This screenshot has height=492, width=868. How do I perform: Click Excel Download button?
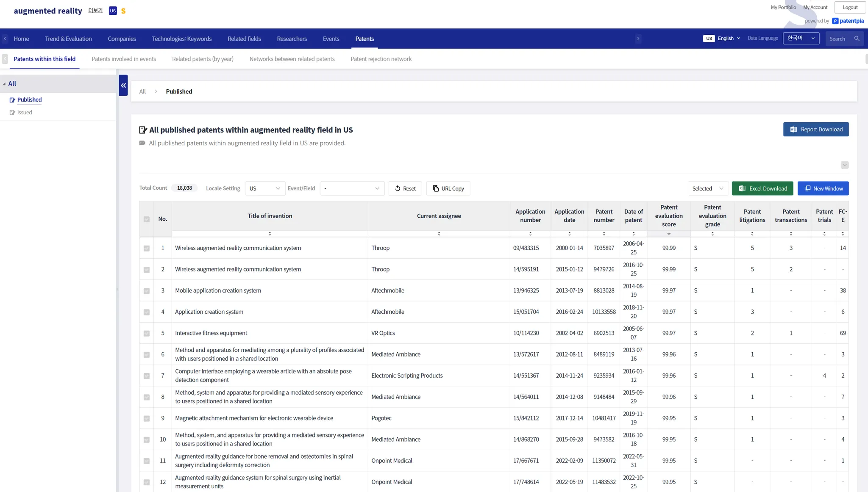tap(762, 188)
